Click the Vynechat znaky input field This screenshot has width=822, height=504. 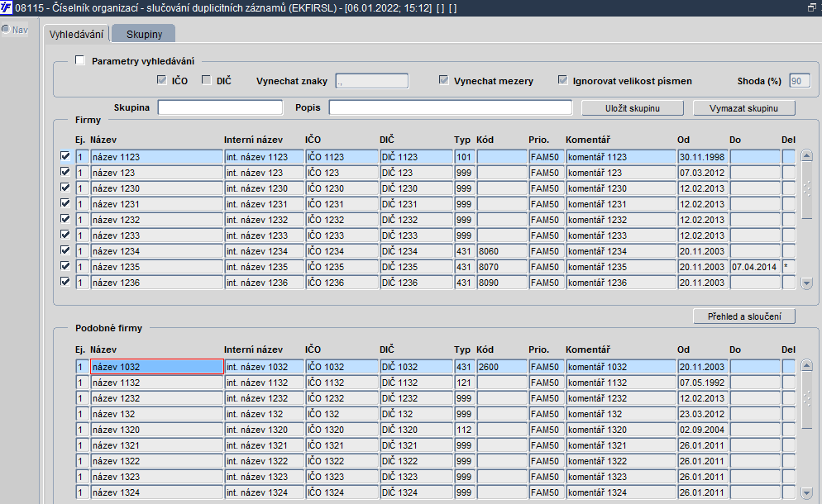tap(371, 81)
